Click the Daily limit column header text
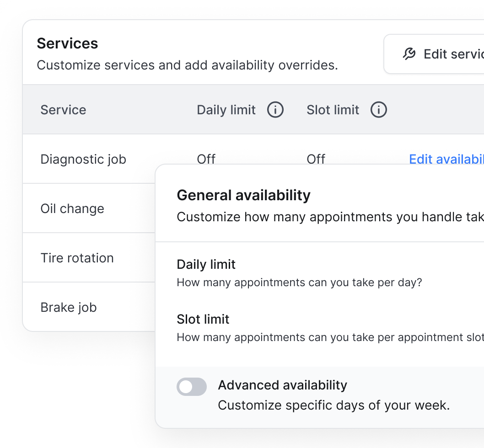Viewport: 484px width, 448px height. [x=226, y=110]
